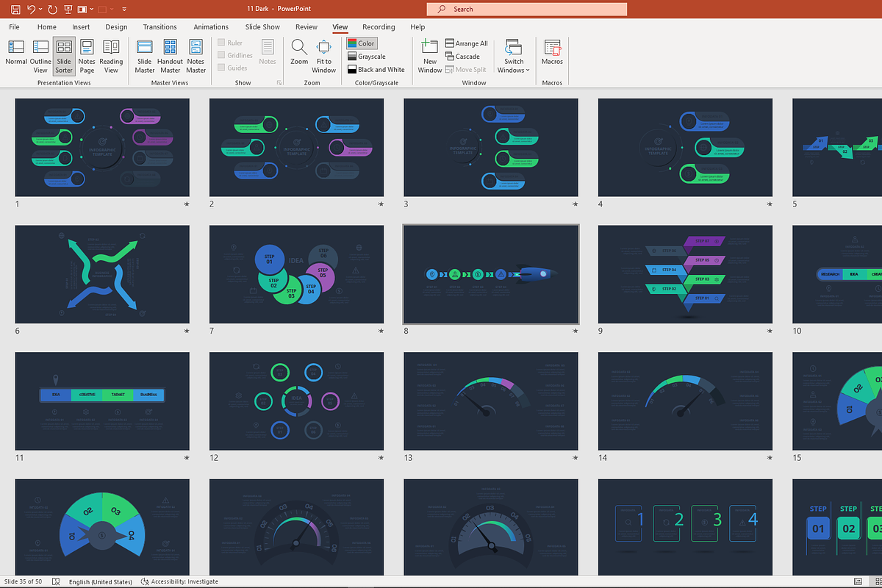
Task: Switch to the Review tab
Action: click(306, 27)
